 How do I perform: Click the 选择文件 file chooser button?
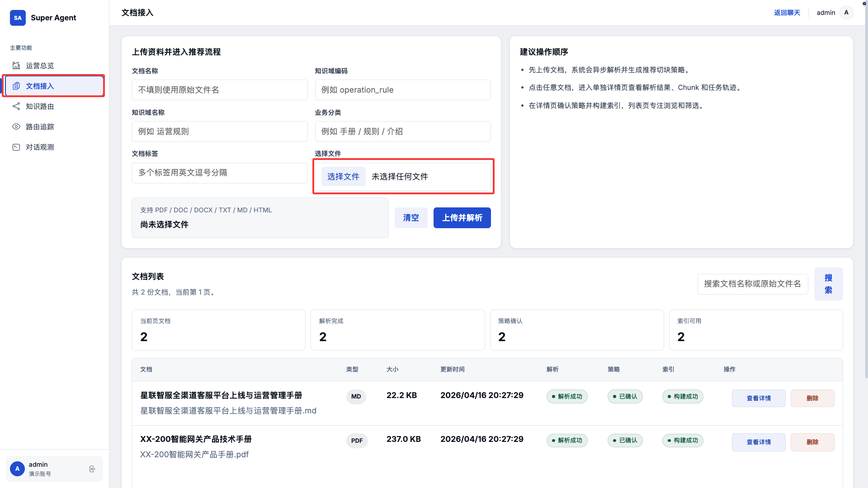click(343, 177)
